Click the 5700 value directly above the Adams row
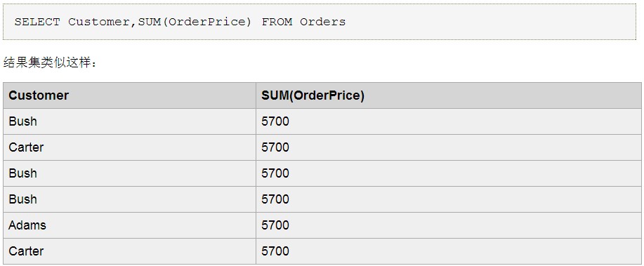Screen dimensions: 644x266 coord(275,199)
